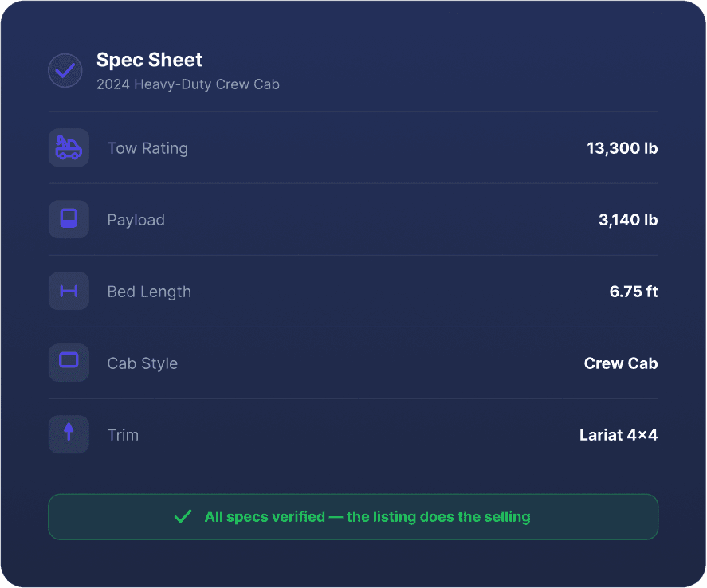
Task: Click the Bed Length label
Action: 149,292
